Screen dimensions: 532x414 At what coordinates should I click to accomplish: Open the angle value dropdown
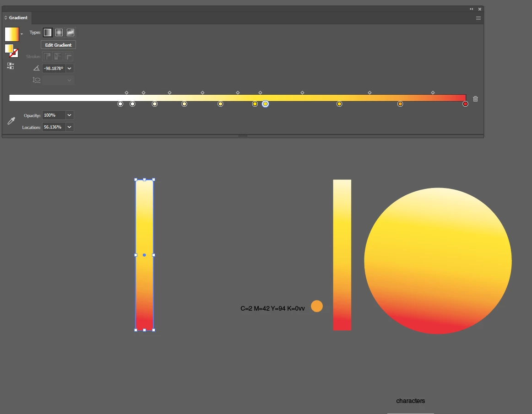(70, 68)
